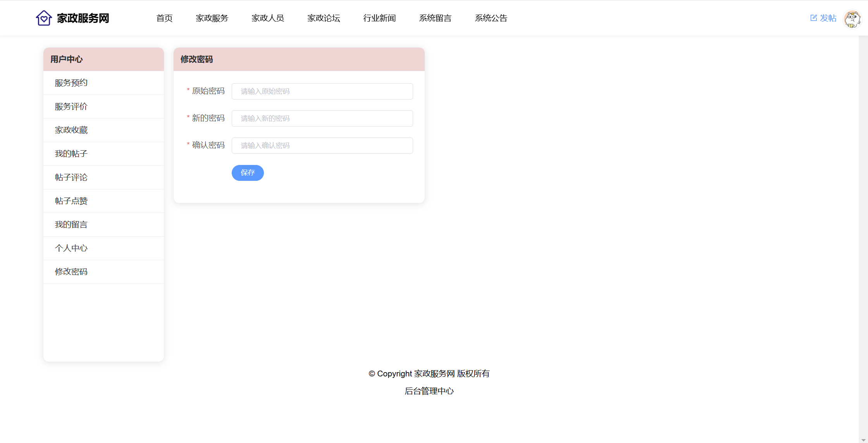The width and height of the screenshot is (868, 443).
Task: Select 家政收藏 sidebar entry
Action: coord(71,130)
